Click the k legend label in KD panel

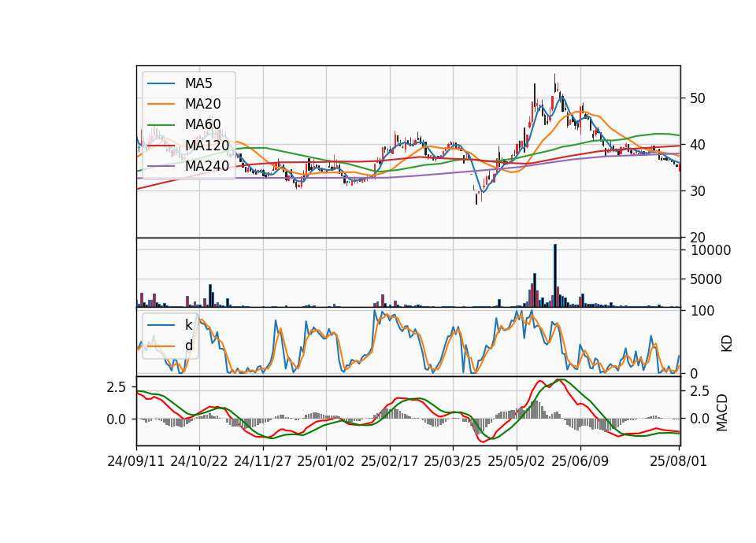pos(188,325)
